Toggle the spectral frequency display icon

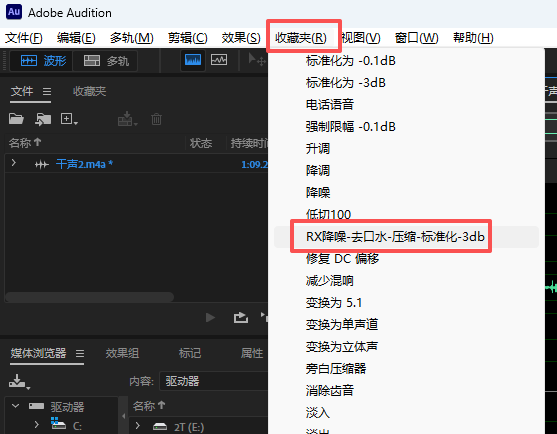coord(193,60)
